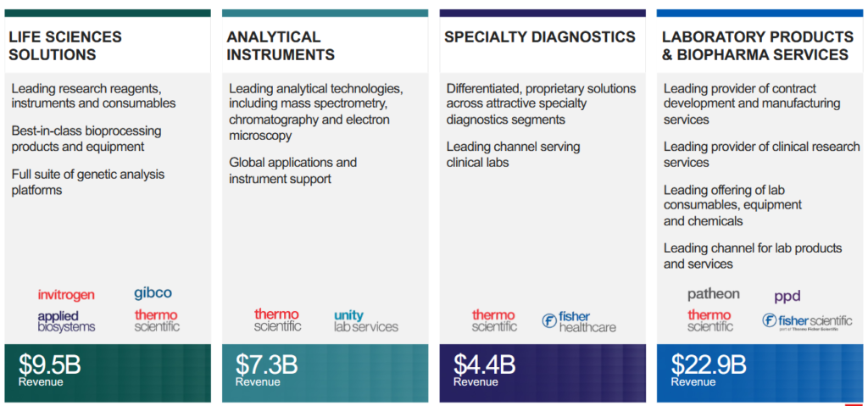Click the Fisher Scientific logo
Viewport: 868px width, 406px height.
(807, 321)
